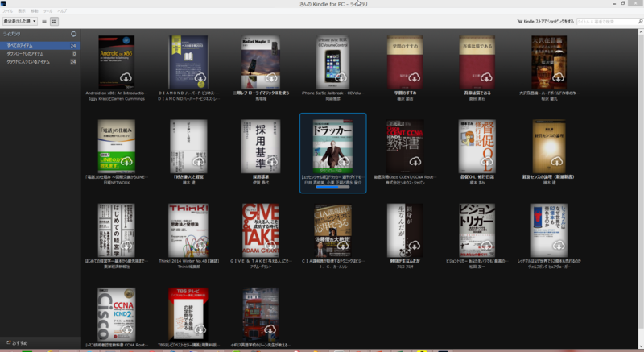Click the library sync refresh icon
Image resolution: width=644 pixels, height=352 pixels.
click(x=73, y=34)
